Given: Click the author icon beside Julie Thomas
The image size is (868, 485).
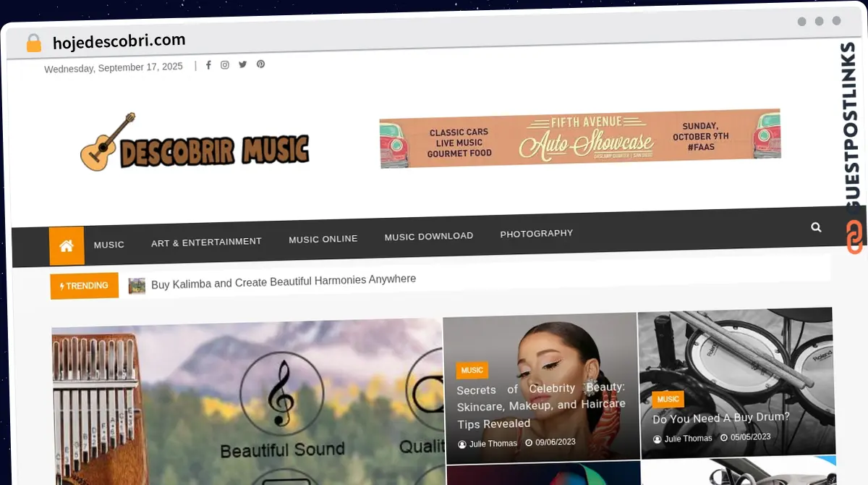Looking at the screenshot, I should 463,443.
